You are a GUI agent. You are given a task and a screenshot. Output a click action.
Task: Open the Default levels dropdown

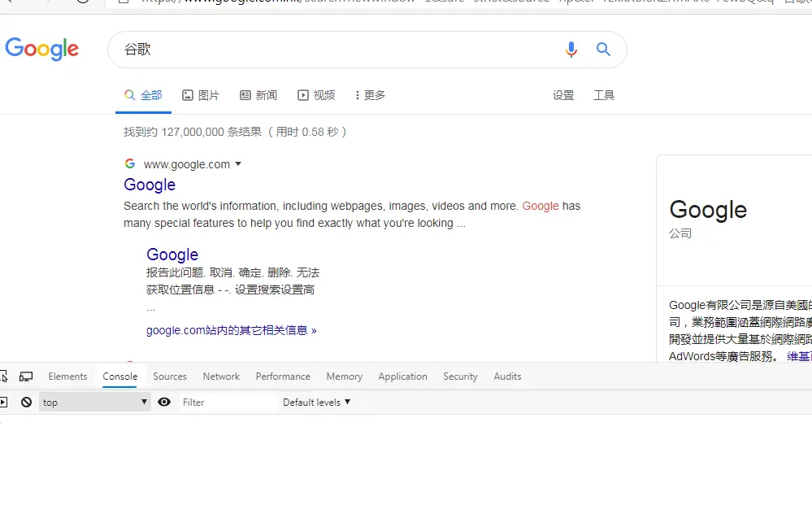[315, 402]
